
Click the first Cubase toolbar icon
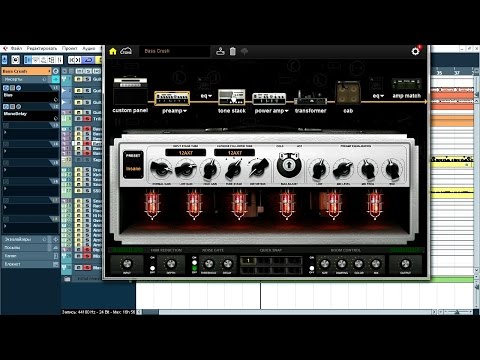coord(4,60)
